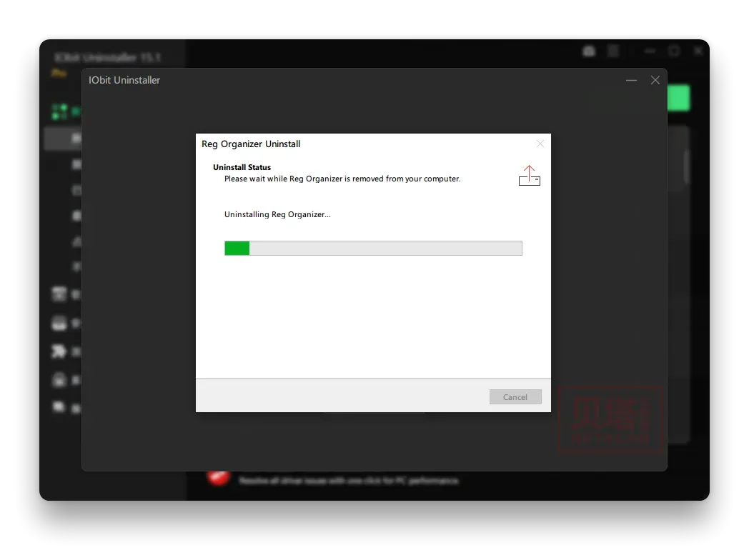Click the 'Reg Organizer Uninstall' title text
Viewport: 749px width, 560px height.
point(251,144)
